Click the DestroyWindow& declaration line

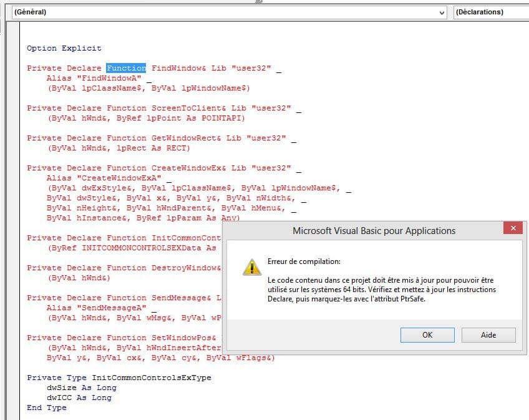point(124,268)
